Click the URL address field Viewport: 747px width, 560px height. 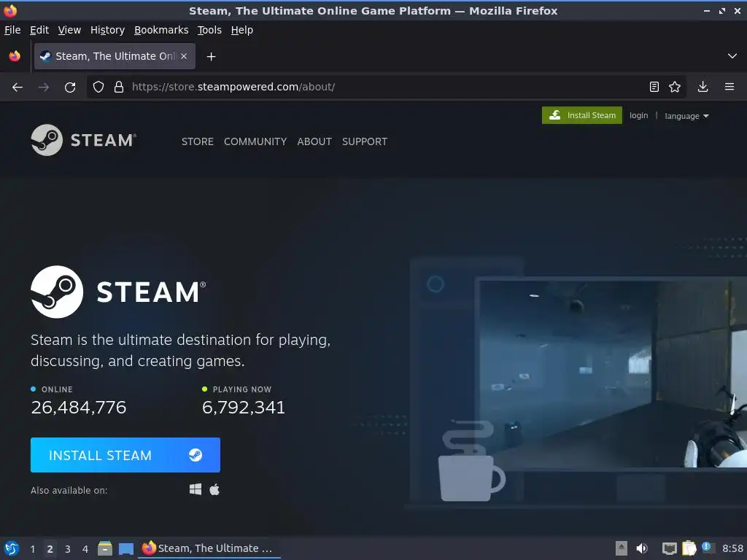(x=386, y=87)
